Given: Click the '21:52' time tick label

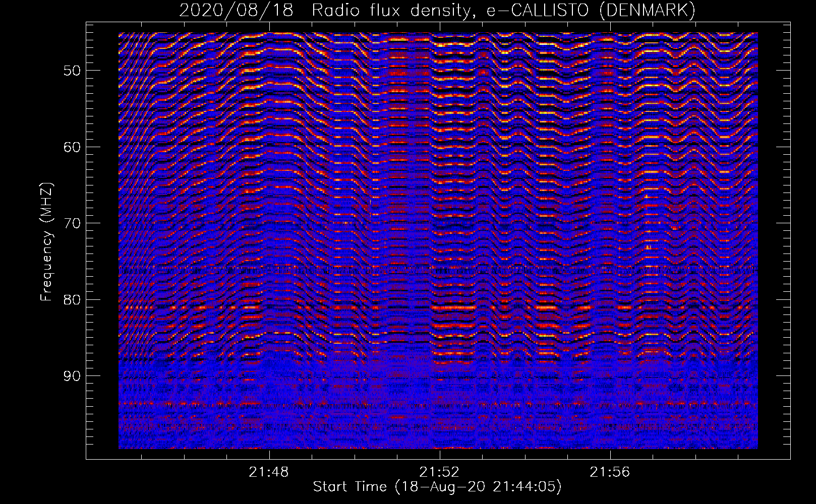Looking at the screenshot, I should [x=440, y=472].
